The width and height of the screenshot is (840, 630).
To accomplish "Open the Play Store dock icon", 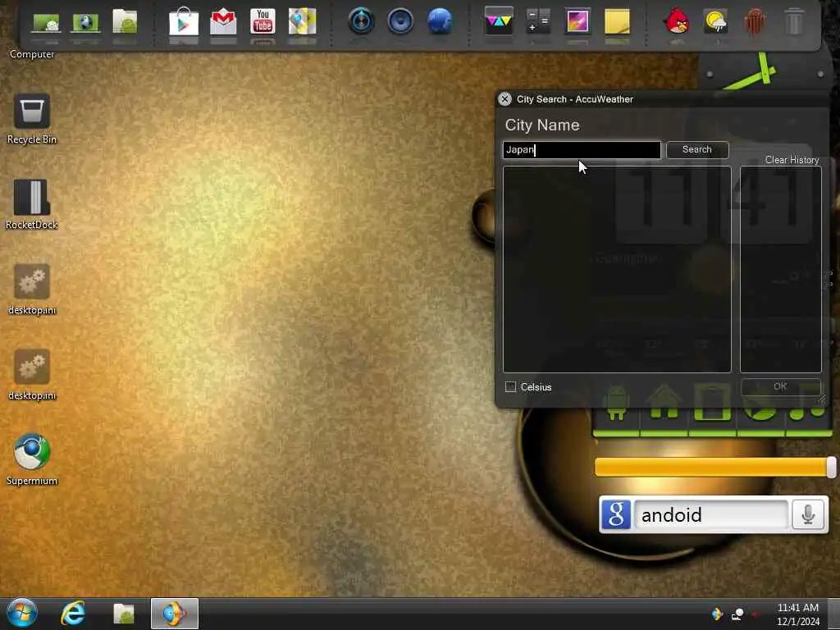I will [x=184, y=21].
